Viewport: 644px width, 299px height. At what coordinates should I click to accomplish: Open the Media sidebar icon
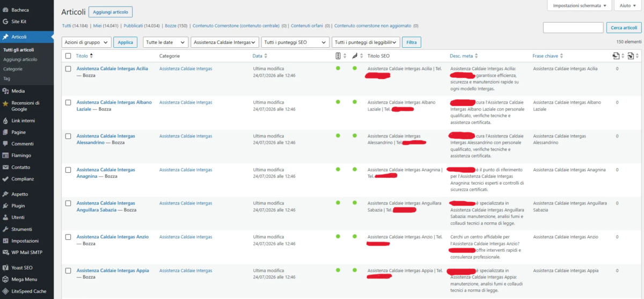tap(5, 91)
